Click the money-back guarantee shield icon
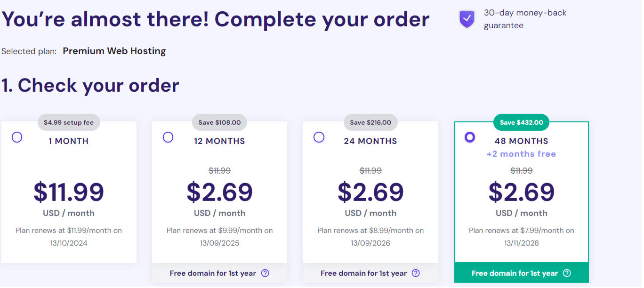Screen dimensions: 644x288 pos(466,19)
